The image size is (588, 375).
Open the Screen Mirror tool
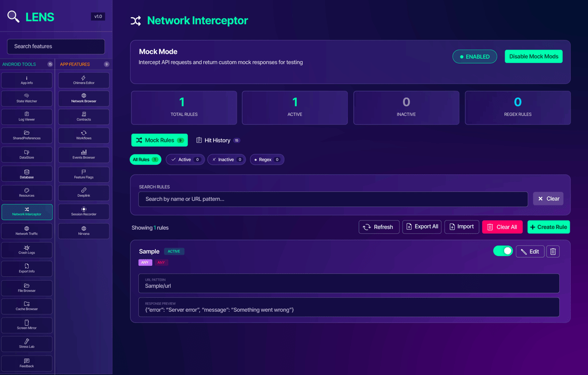click(26, 325)
